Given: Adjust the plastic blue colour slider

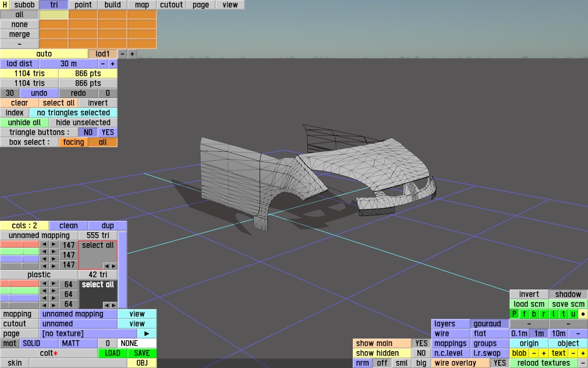Looking at the screenshot, I should [x=20, y=298].
